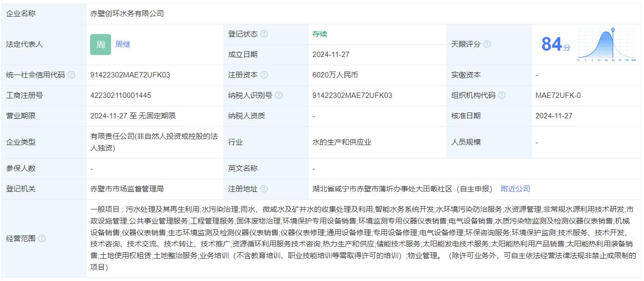Click the registration authority 赤壁市市场监督管理局
Viewport: 644px width, 281px height.
[127, 189]
